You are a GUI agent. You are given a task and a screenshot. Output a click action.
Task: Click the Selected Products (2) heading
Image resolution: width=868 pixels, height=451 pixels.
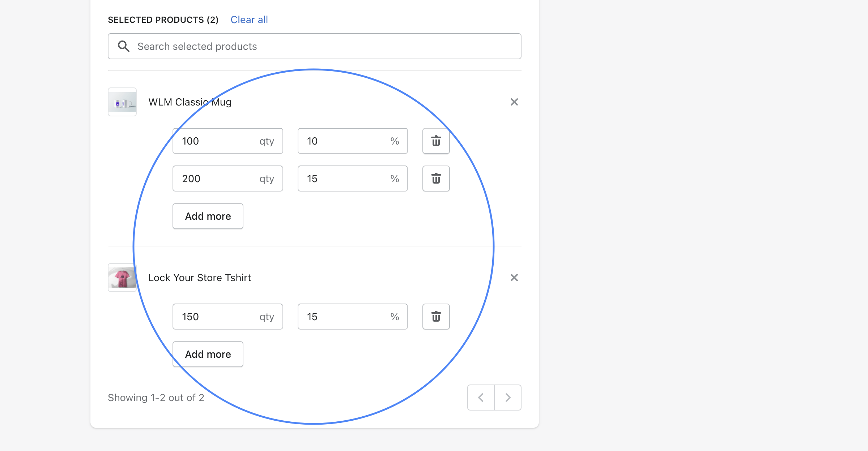[163, 20]
